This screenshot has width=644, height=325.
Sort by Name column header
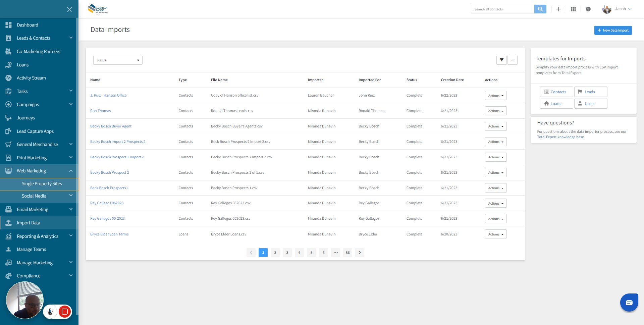pyautogui.click(x=95, y=80)
